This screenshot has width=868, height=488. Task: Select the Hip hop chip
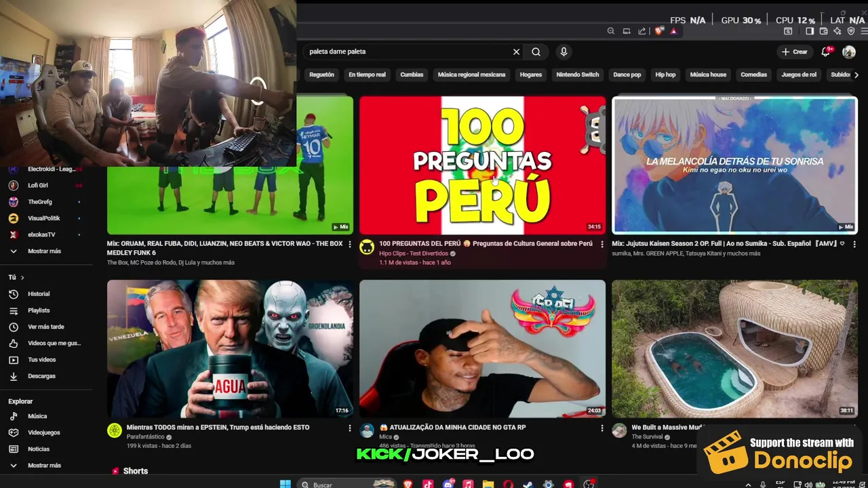point(665,75)
